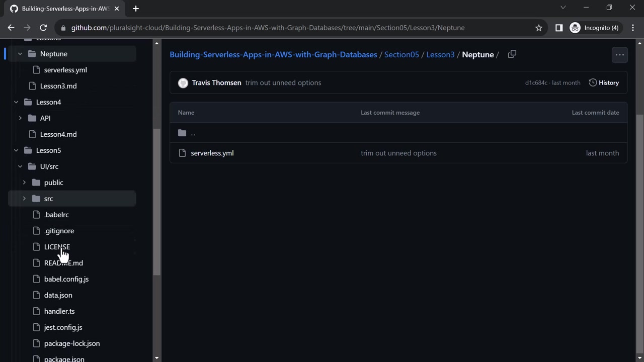Click the file tree scrollbar down arrow
Image resolution: width=644 pixels, height=362 pixels.
tap(157, 358)
